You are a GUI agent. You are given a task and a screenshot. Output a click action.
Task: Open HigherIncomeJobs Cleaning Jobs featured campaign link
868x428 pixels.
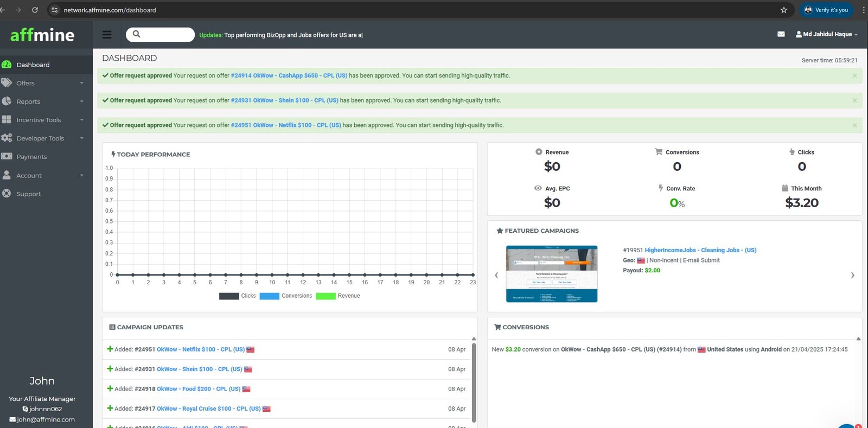(700, 250)
